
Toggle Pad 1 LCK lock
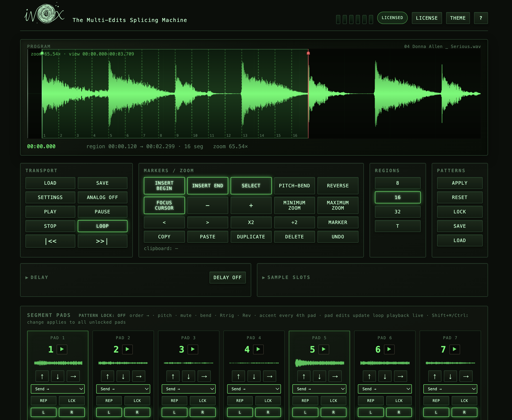(72, 401)
